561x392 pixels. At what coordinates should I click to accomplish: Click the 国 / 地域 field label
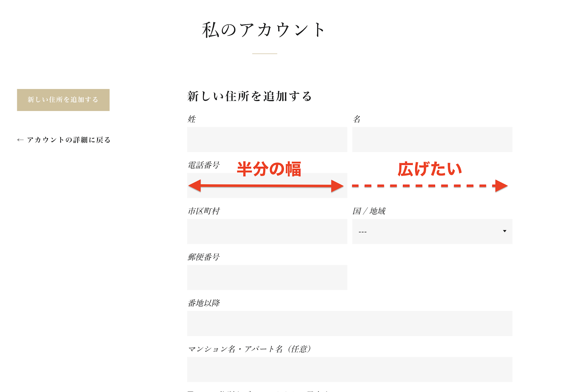(x=369, y=211)
